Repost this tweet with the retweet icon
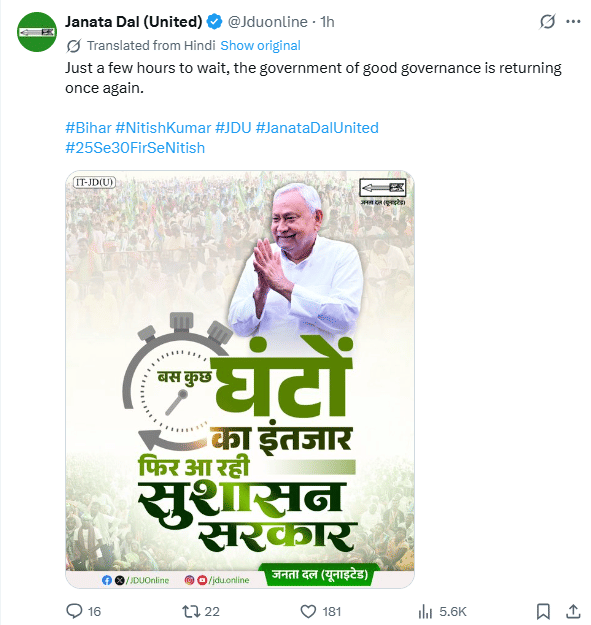This screenshot has height=625, width=591. click(x=190, y=611)
